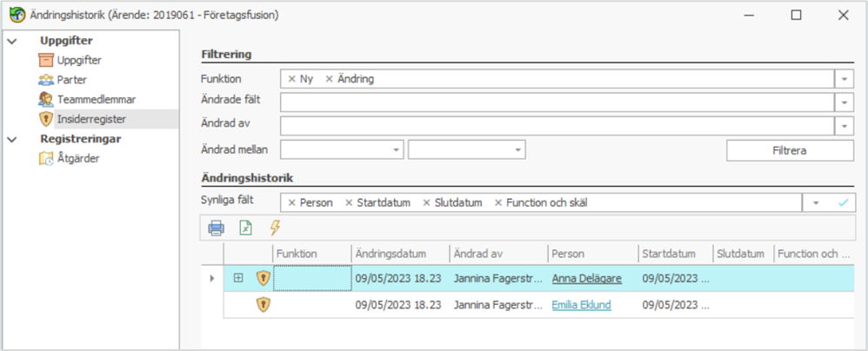Export the history with the Excel icon
This screenshot has height=351, width=868.
246,228
